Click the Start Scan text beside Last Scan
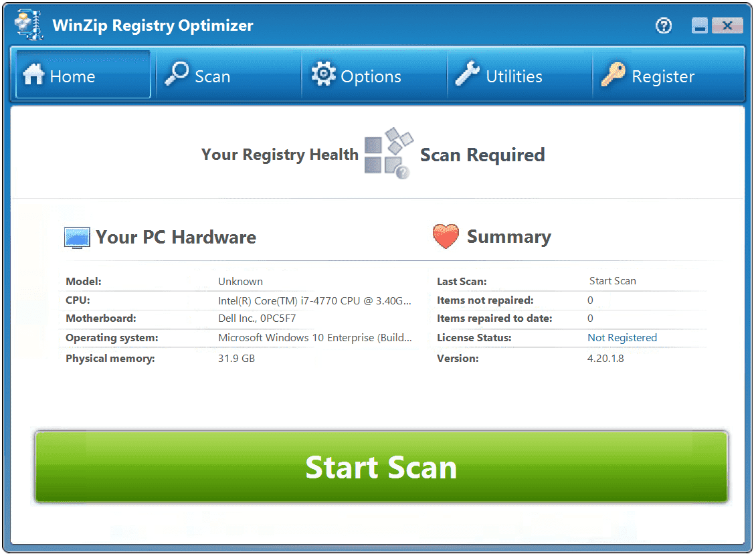 coord(612,280)
